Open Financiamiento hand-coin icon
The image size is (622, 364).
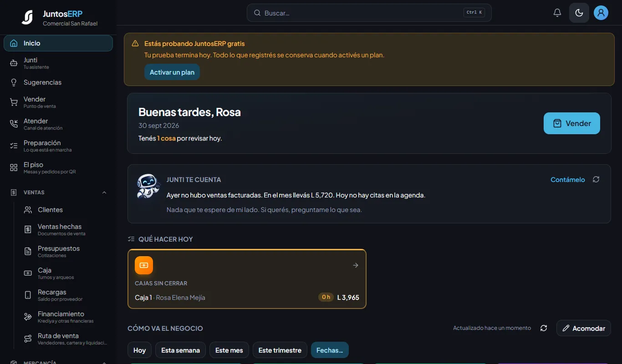coord(28,317)
